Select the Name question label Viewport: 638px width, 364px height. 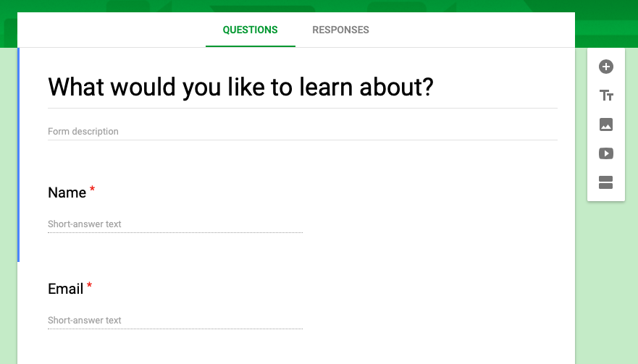pyautogui.click(x=67, y=192)
